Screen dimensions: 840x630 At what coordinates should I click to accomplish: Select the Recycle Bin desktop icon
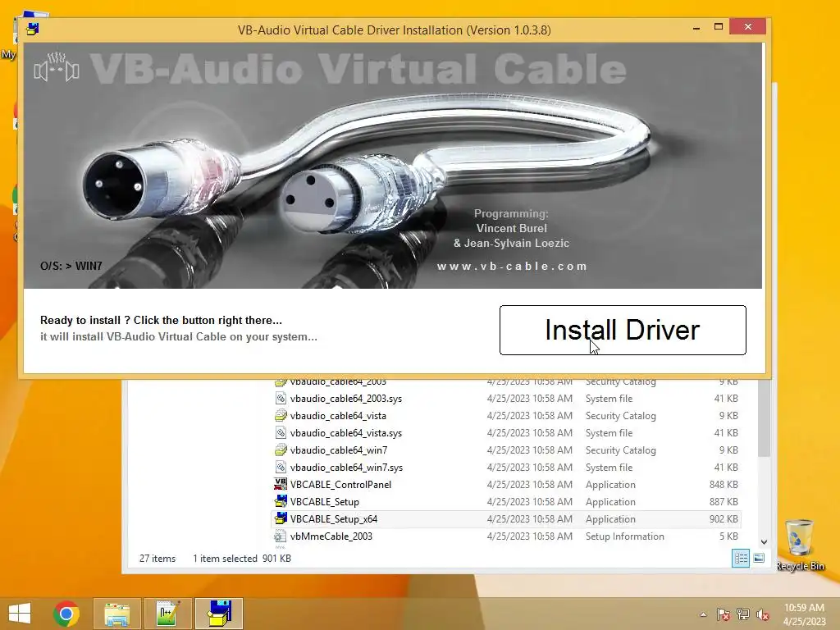pyautogui.click(x=800, y=545)
